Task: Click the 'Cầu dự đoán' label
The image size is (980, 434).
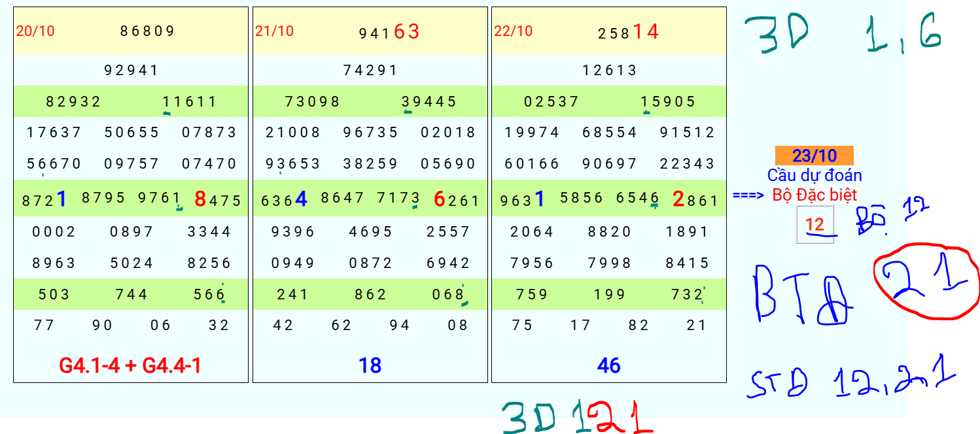Action: click(814, 175)
